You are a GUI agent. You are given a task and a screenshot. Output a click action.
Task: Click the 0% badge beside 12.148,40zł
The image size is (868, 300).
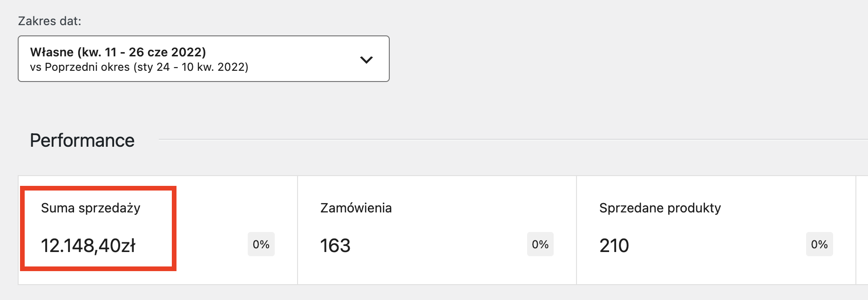[261, 244]
